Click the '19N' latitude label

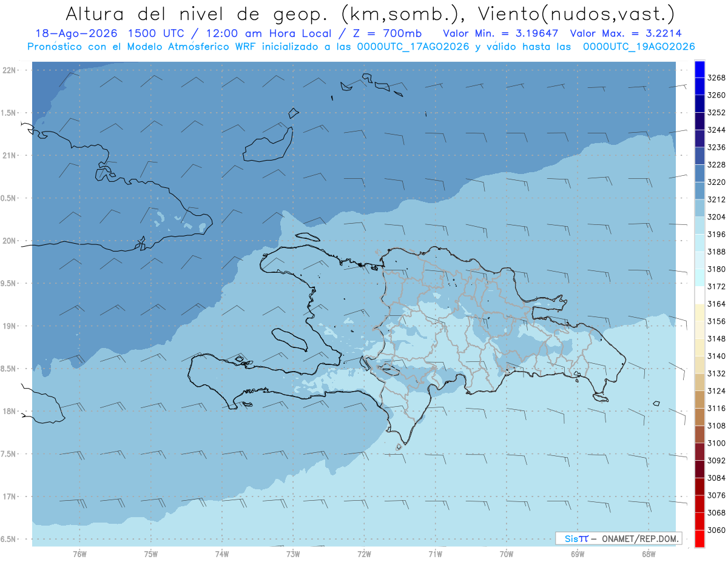8,326
